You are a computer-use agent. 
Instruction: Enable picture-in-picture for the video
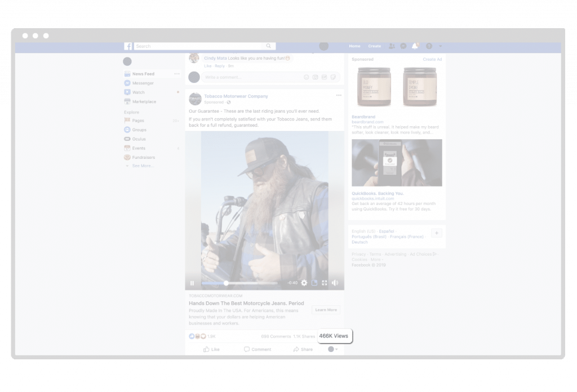pos(314,283)
